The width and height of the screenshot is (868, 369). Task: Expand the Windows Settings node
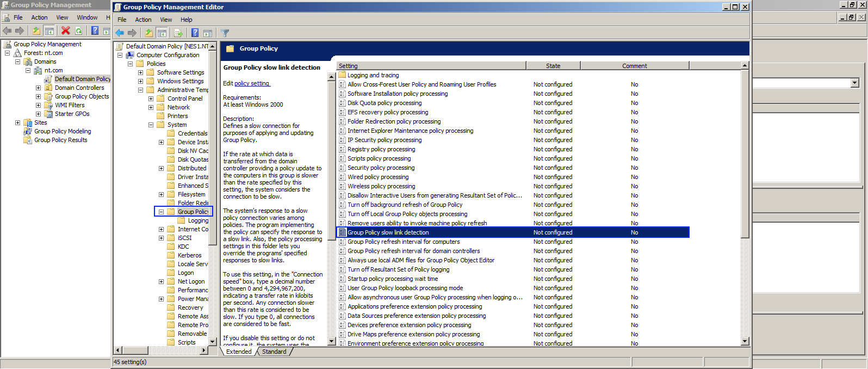point(140,81)
